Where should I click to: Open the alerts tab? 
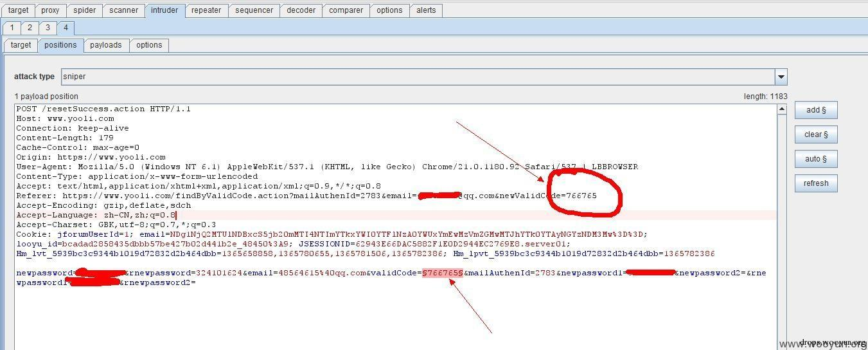pyautogui.click(x=425, y=10)
